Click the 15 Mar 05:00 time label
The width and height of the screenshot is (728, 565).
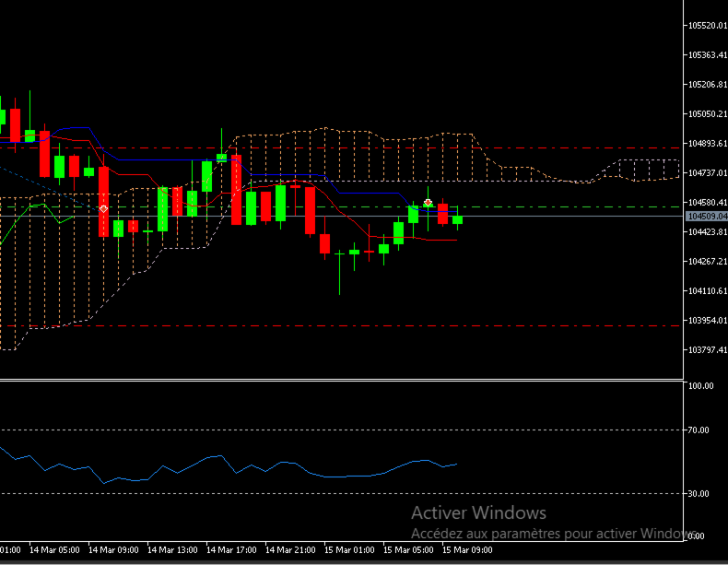(408, 550)
